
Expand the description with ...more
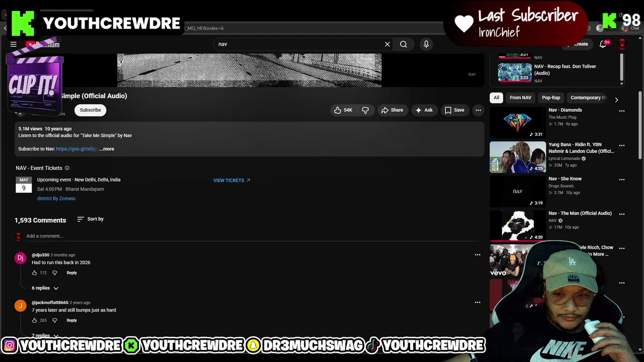[x=107, y=149]
